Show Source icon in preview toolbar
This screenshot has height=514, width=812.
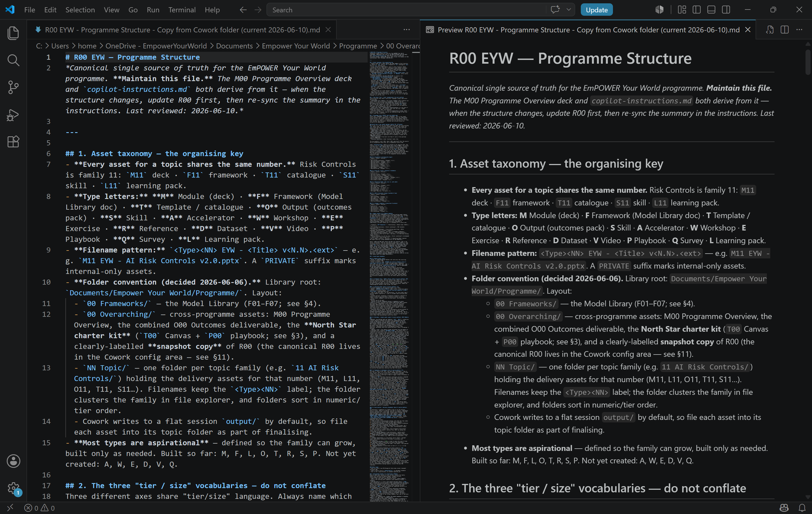tap(770, 30)
